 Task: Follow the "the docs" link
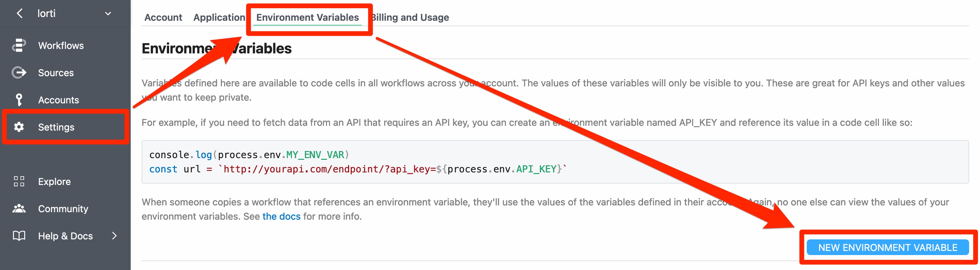281,216
